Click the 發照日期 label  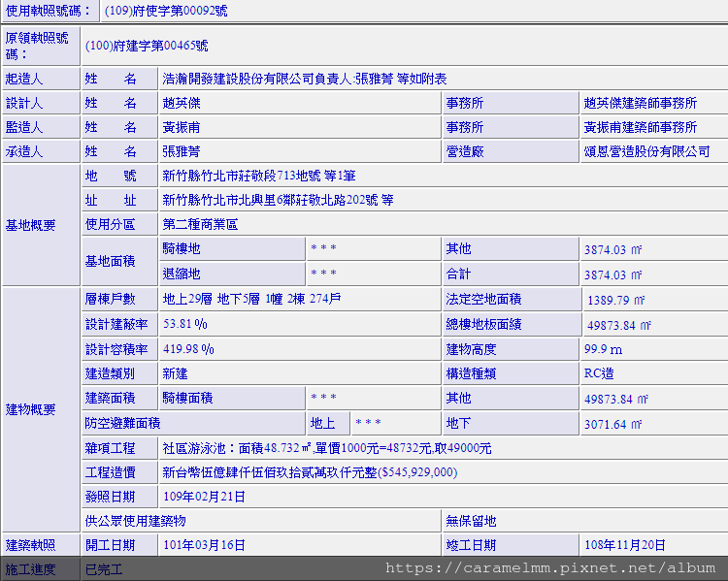pyautogui.click(x=110, y=497)
